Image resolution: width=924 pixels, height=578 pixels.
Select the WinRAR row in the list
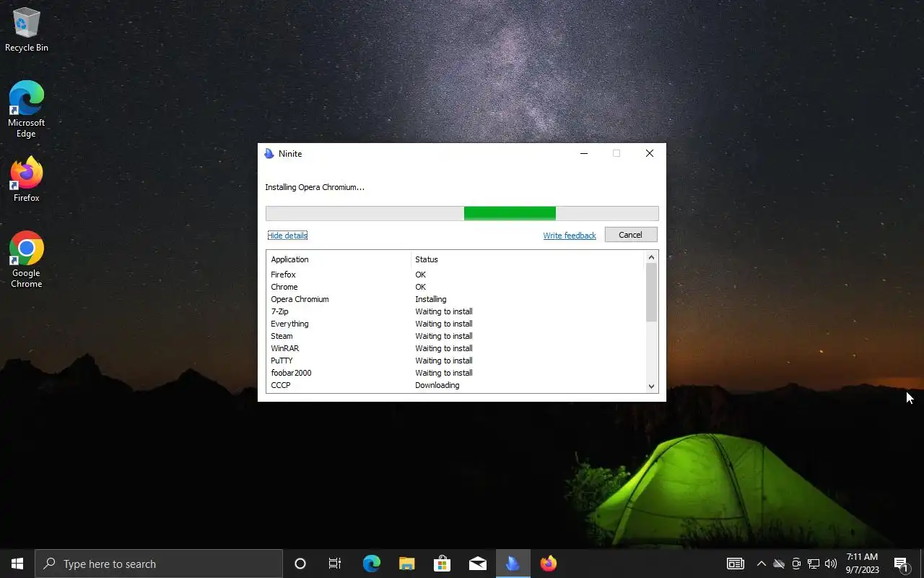point(455,348)
